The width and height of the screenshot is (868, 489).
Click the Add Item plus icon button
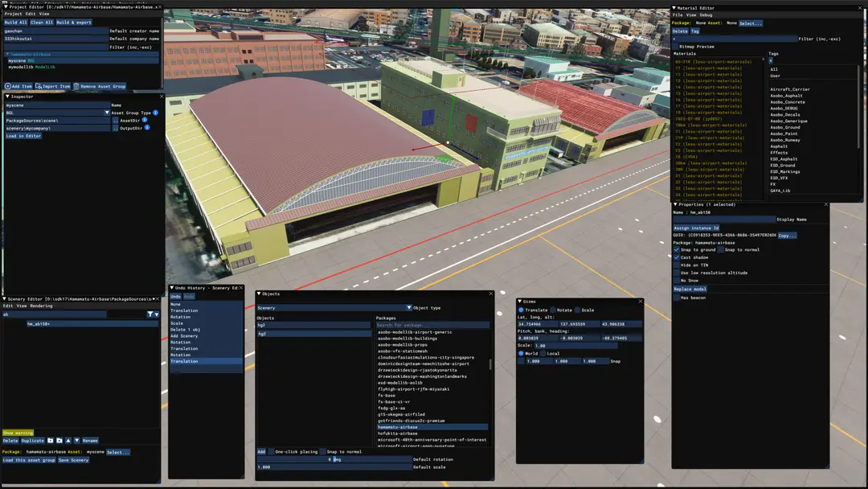pyautogui.click(x=18, y=86)
